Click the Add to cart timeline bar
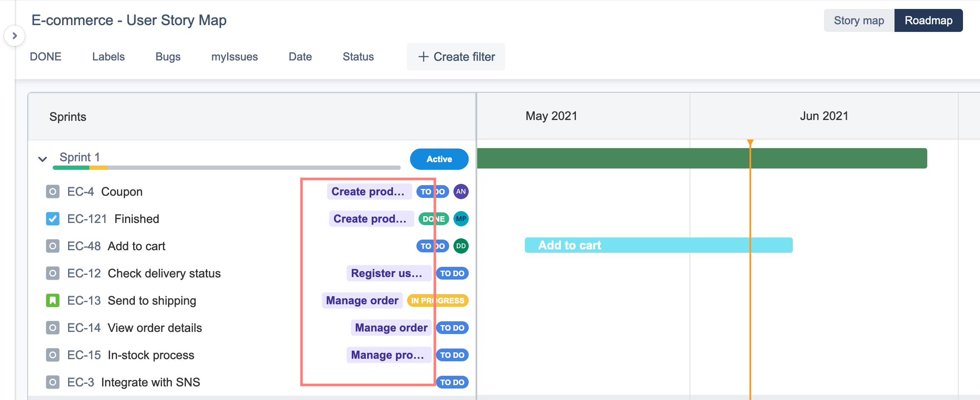980x400 pixels. [658, 245]
